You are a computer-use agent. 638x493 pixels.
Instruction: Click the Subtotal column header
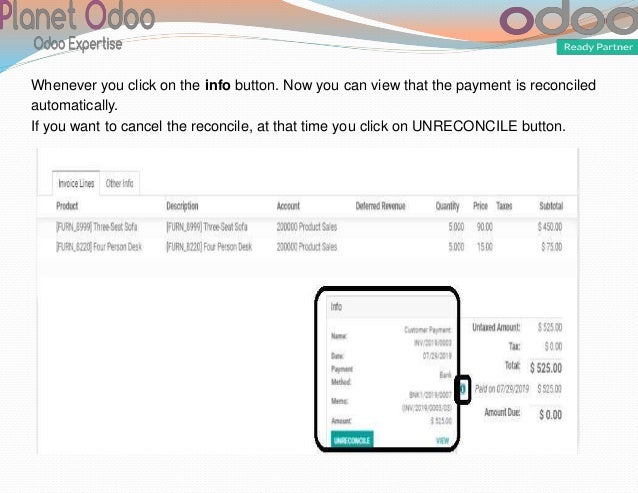click(x=551, y=206)
